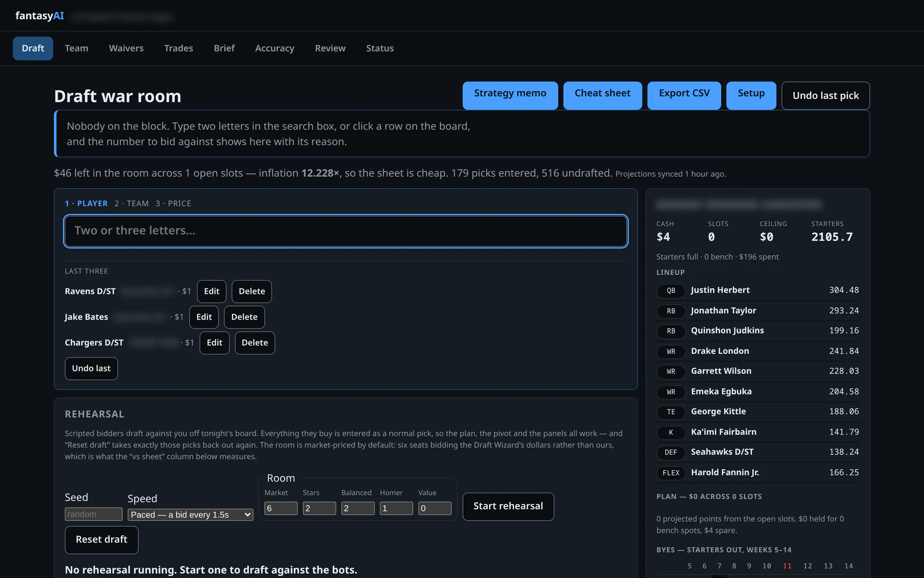Image resolution: width=924 pixels, height=578 pixels.
Task: Click the 2 · TEAM step label
Action: [131, 203]
